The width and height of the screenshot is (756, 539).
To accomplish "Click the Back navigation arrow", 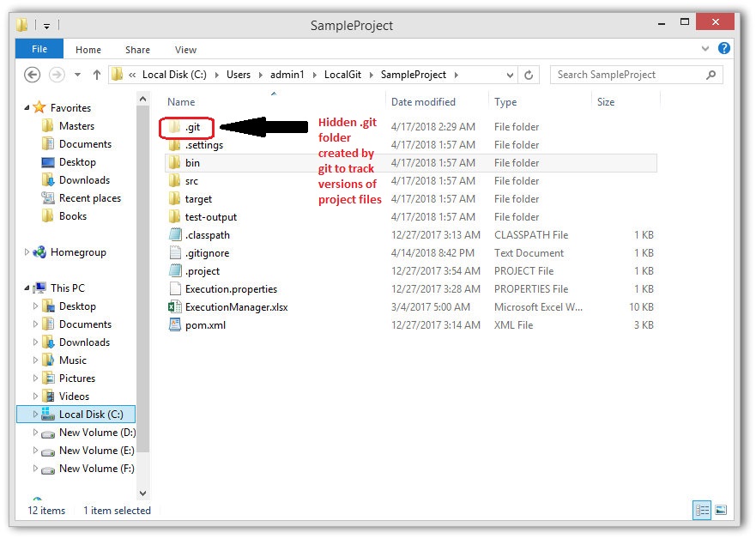I will 33,75.
